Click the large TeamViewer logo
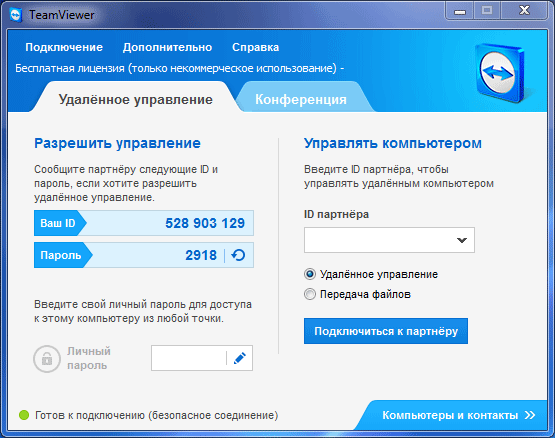The image size is (555, 438). (500, 73)
